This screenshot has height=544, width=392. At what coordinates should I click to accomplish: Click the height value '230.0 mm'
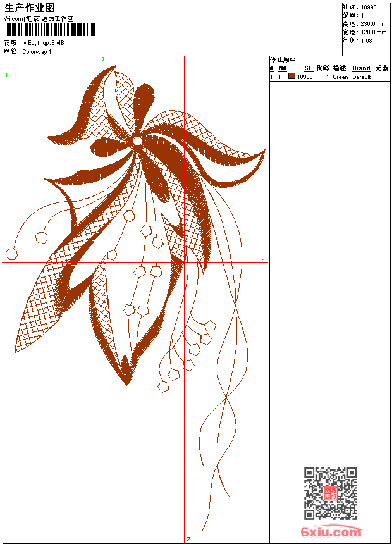(374, 24)
